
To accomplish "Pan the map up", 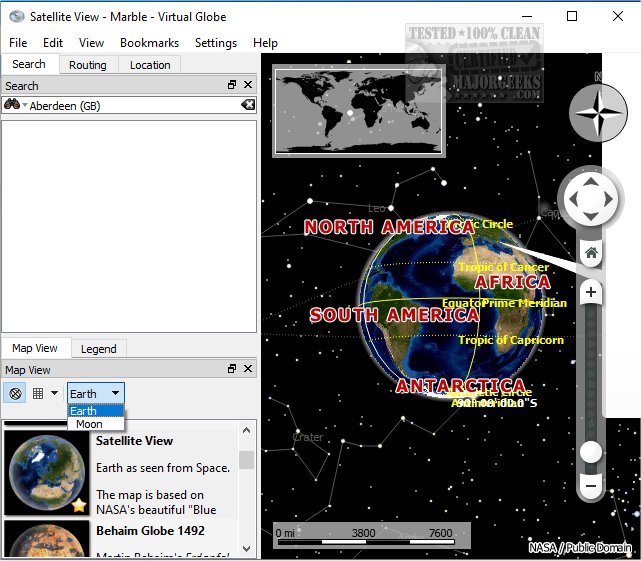I will point(590,181).
